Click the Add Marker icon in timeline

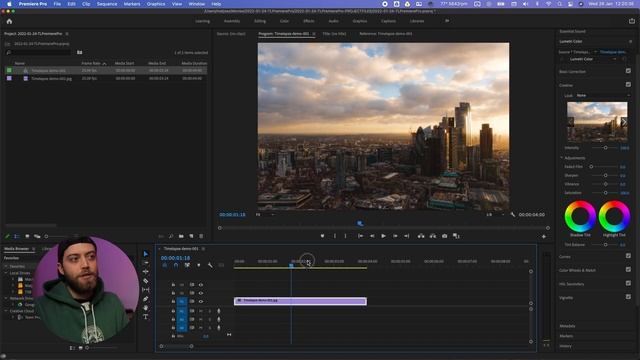pyautogui.click(x=199, y=265)
